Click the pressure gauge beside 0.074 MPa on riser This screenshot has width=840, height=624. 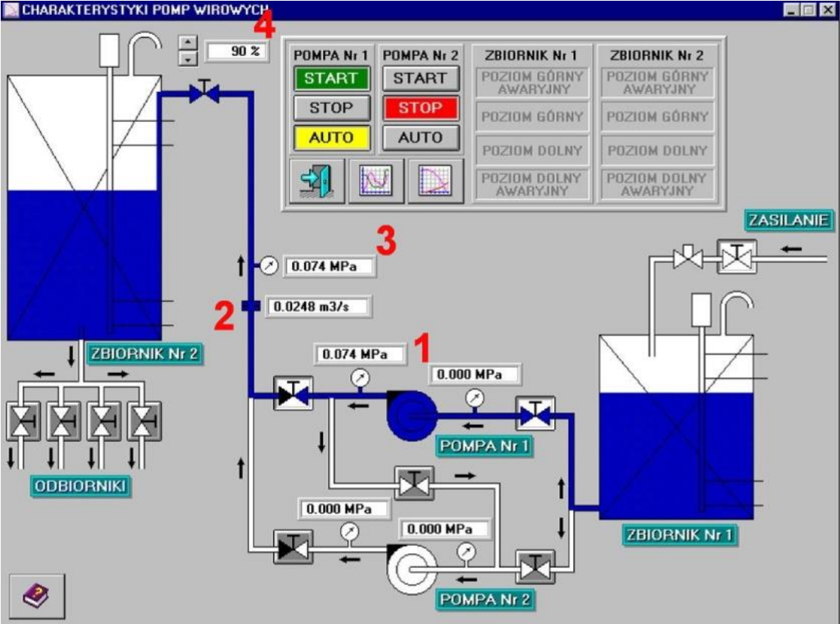click(x=269, y=265)
